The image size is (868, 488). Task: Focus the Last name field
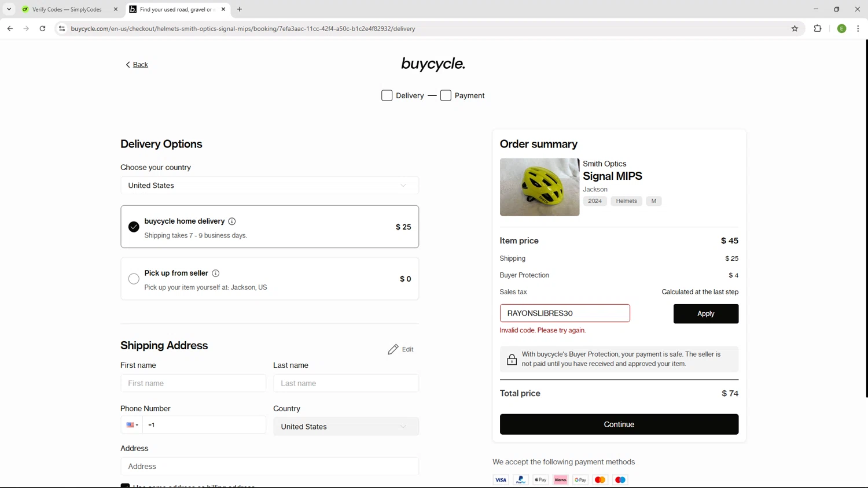click(346, 383)
